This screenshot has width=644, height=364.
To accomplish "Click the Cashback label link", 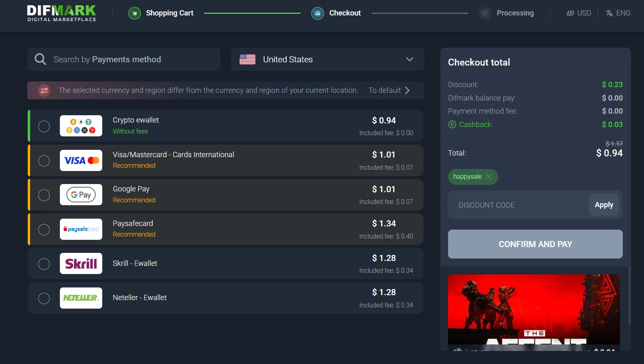I will pos(476,125).
